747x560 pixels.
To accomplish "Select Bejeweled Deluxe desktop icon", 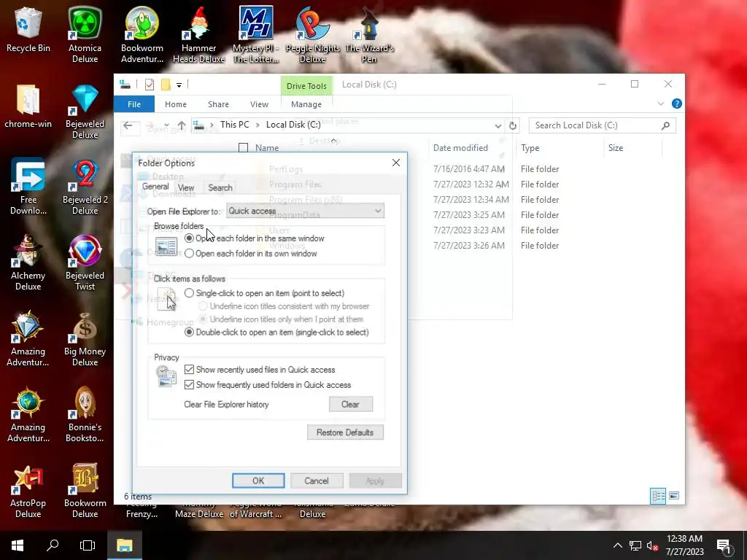I will 85,112.
